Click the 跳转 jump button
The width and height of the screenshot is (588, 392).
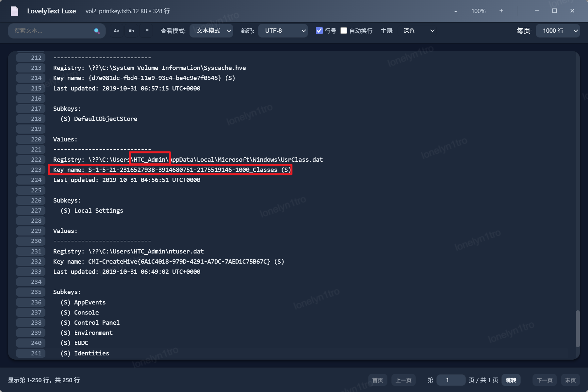511,380
